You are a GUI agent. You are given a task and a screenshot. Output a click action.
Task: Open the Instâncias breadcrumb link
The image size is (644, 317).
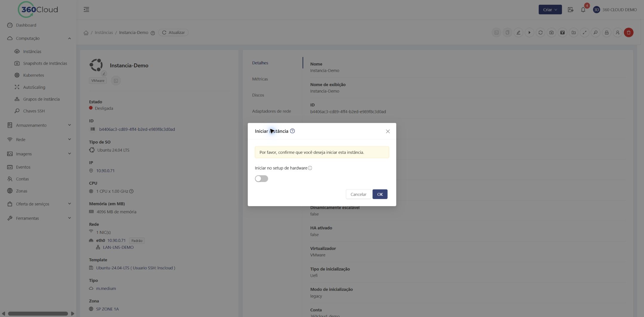104,32
